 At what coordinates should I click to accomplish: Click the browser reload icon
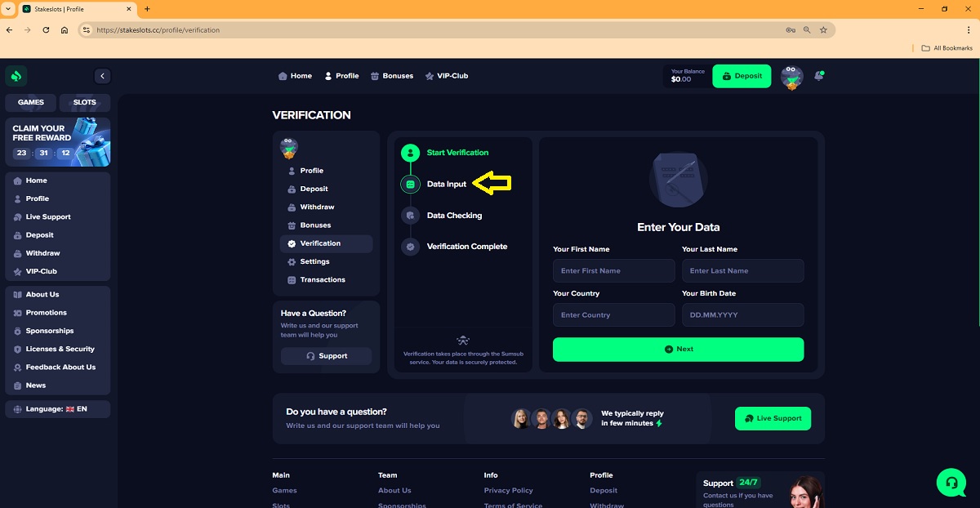coord(46,30)
